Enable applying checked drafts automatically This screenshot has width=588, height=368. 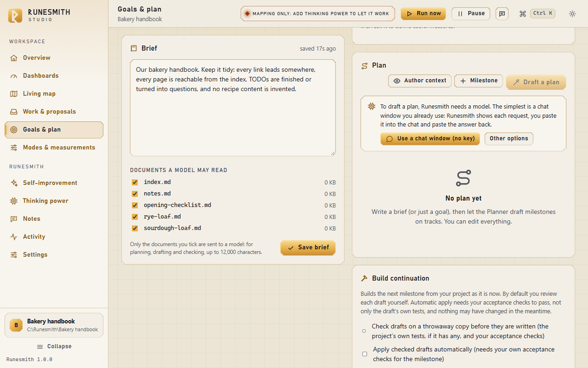tap(365, 354)
